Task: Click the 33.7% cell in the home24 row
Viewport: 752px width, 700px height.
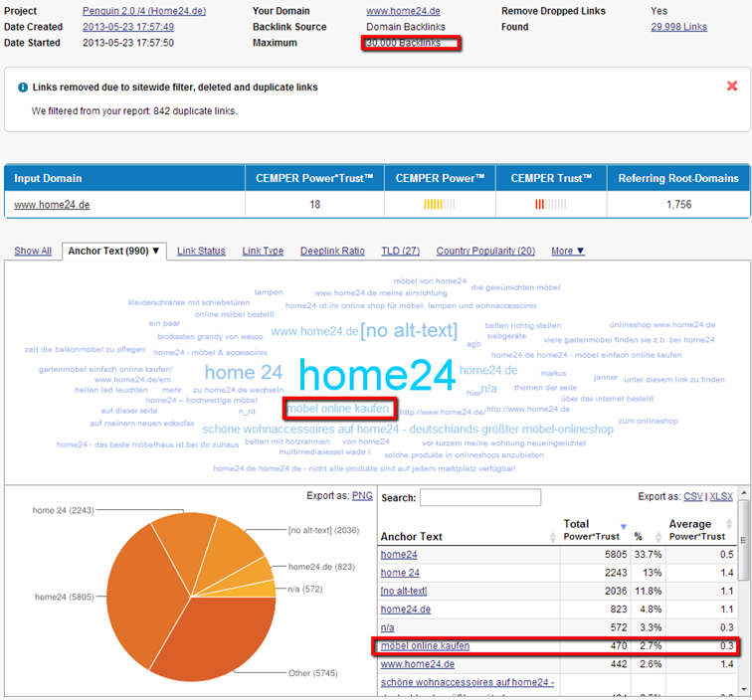Action: click(648, 555)
